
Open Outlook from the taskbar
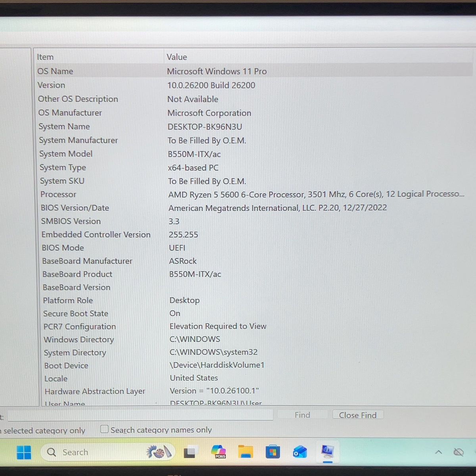tap(300, 452)
